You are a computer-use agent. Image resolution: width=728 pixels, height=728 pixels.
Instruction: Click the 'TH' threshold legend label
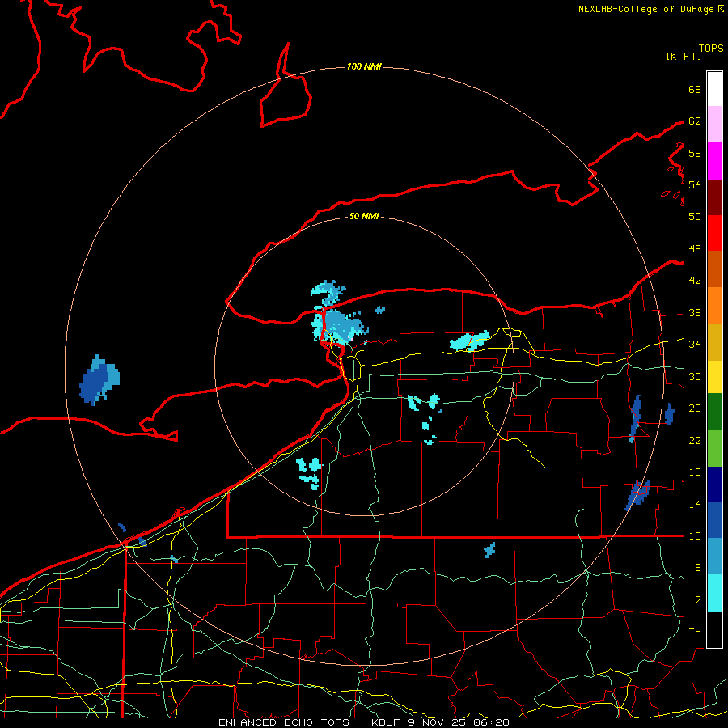[x=695, y=632]
